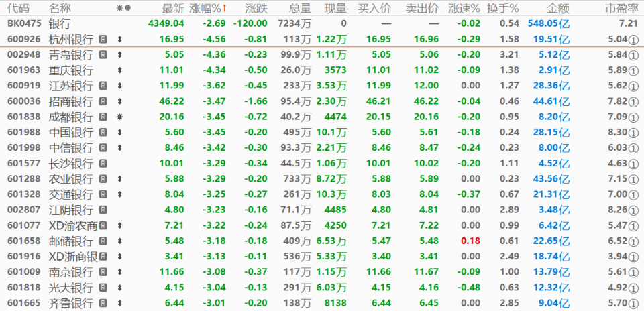Click the 548.05亿 sector turnover amount
This screenshot has height=311, width=644.
(547, 24)
